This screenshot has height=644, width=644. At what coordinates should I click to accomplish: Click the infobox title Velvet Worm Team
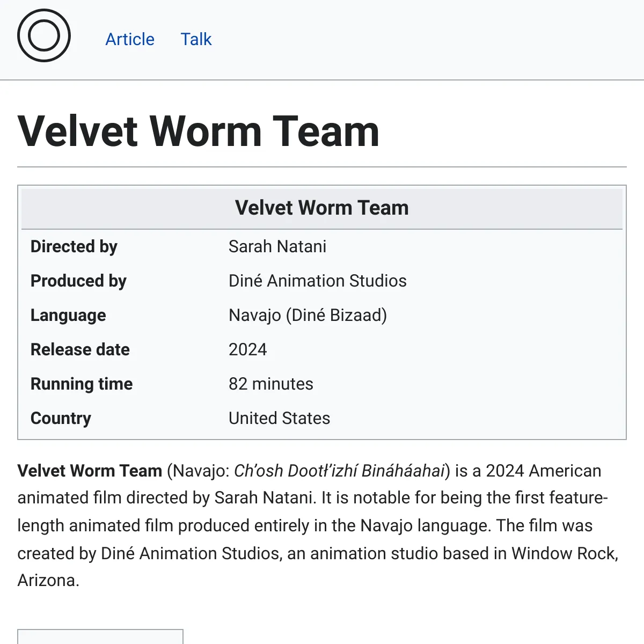pyautogui.click(x=322, y=208)
